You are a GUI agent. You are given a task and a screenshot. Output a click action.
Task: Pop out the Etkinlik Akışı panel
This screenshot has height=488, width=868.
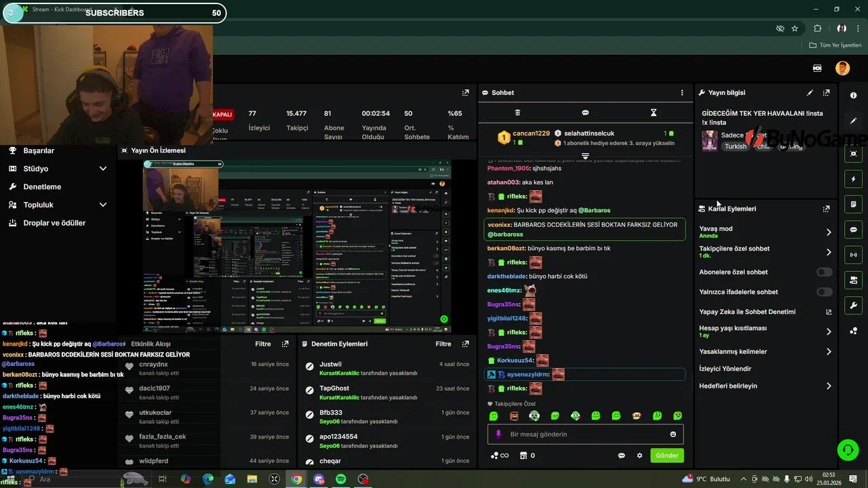click(x=285, y=344)
